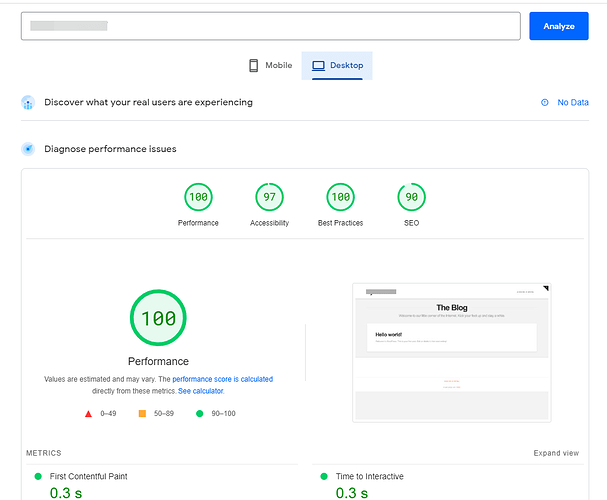Click the SEO score gauge
607x500 pixels.
coord(411,197)
